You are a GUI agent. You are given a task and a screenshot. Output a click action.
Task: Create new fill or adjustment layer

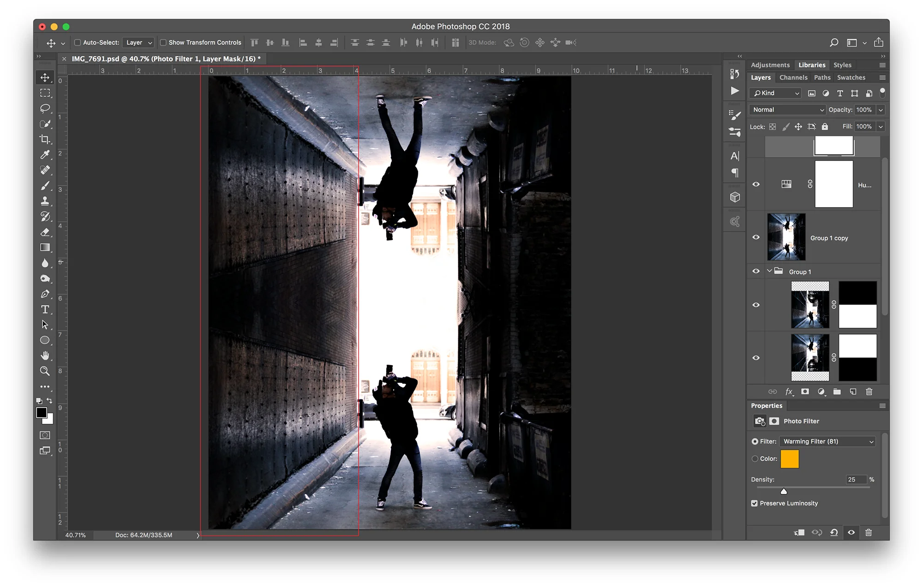point(821,391)
